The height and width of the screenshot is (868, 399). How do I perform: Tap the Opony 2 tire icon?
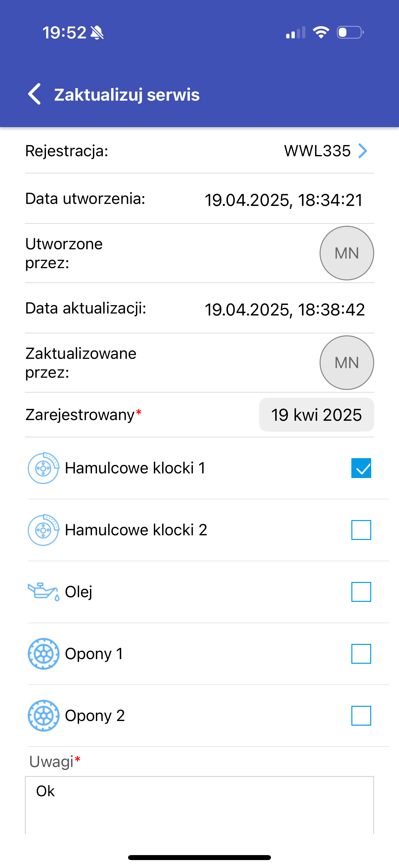click(43, 716)
